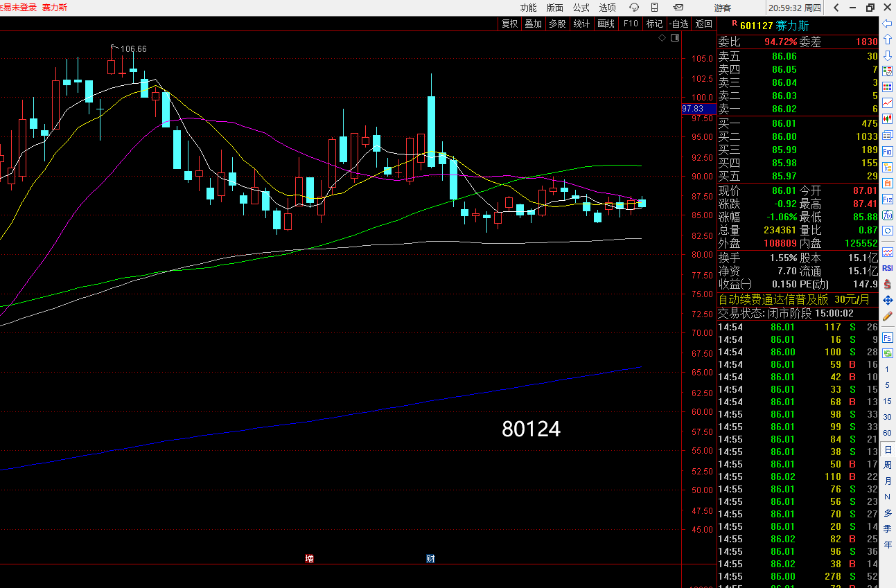Open the headset customer service icon

(x=634, y=8)
